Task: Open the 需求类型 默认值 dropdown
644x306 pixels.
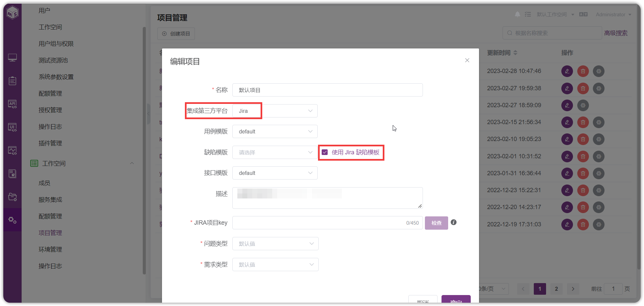Action: (x=276, y=265)
